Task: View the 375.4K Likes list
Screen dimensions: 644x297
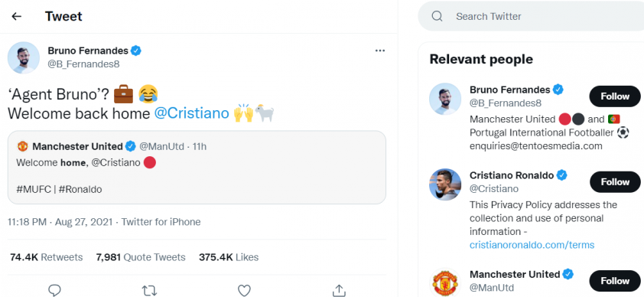Action: click(x=229, y=257)
